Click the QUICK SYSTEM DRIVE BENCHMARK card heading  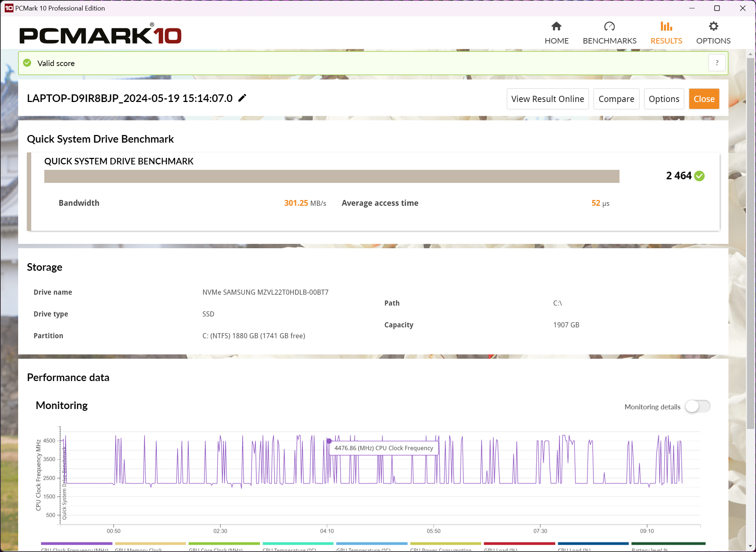(x=119, y=161)
